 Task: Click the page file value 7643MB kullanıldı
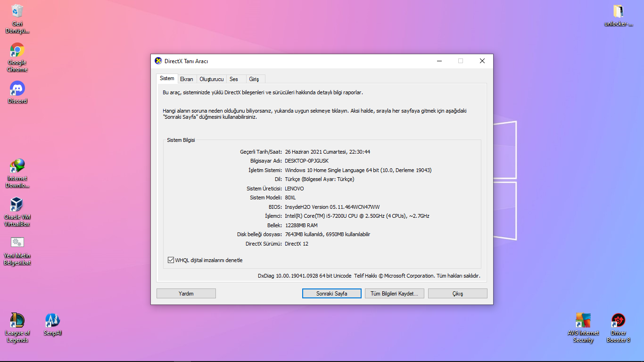(x=328, y=234)
